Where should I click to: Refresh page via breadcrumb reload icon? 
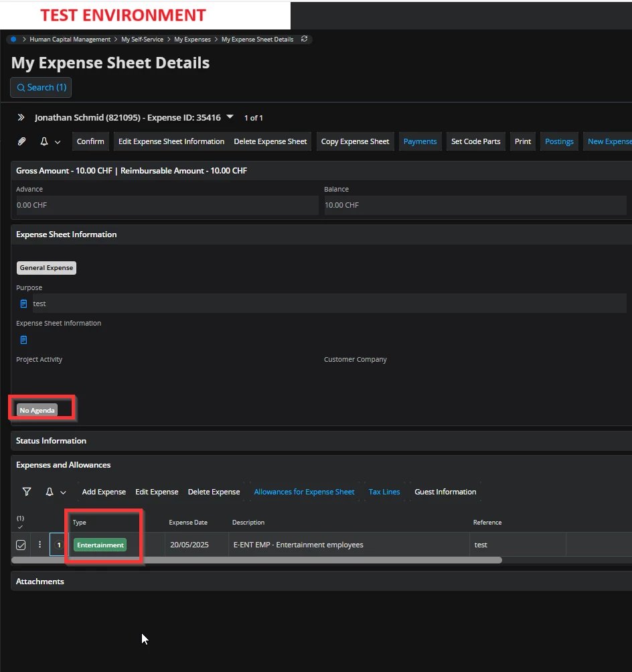point(305,39)
